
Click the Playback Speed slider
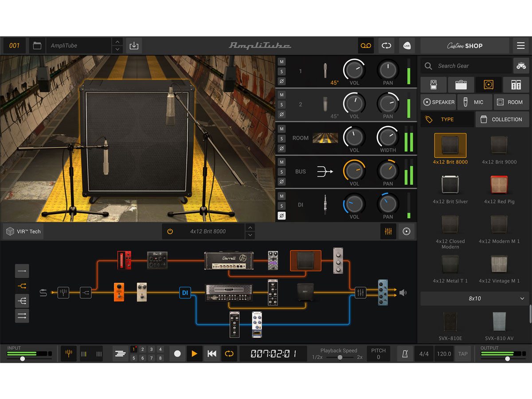pyautogui.click(x=340, y=357)
